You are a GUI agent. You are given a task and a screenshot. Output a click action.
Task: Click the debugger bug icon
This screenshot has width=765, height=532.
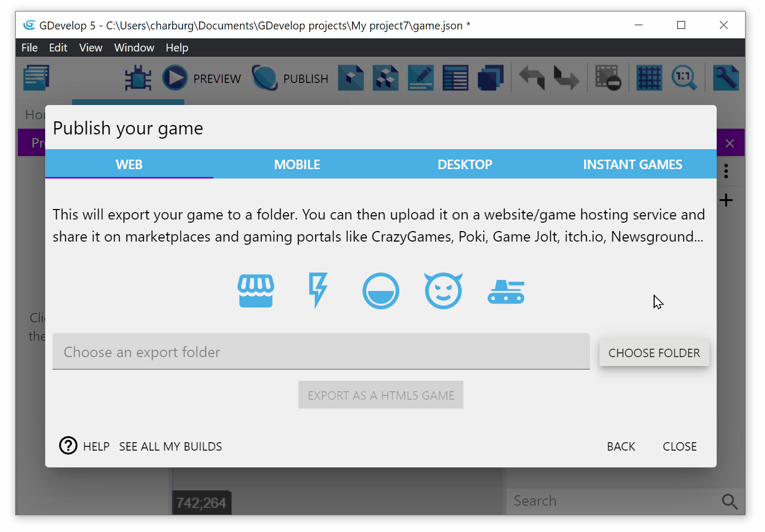138,78
